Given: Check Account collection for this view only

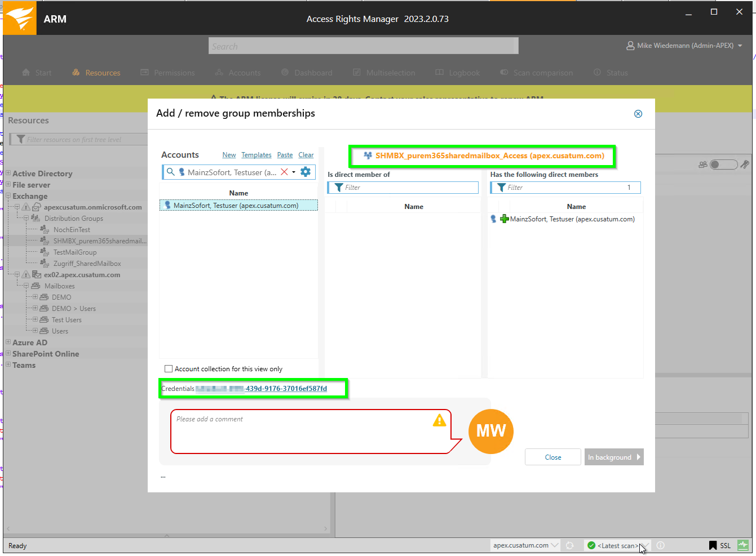Looking at the screenshot, I should [x=169, y=369].
